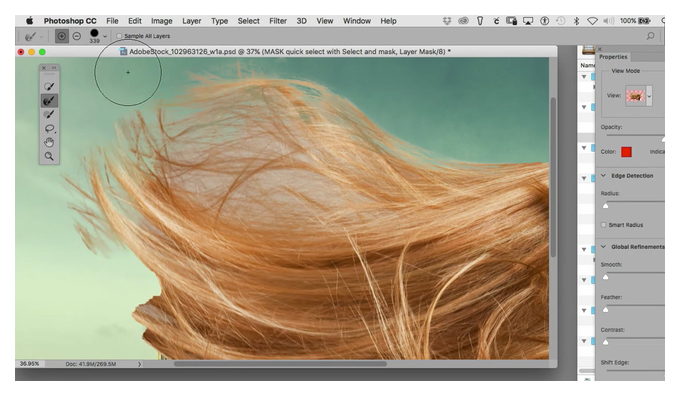Screen dimensions: 680x396
Task: Open the Image menu
Action: (162, 21)
